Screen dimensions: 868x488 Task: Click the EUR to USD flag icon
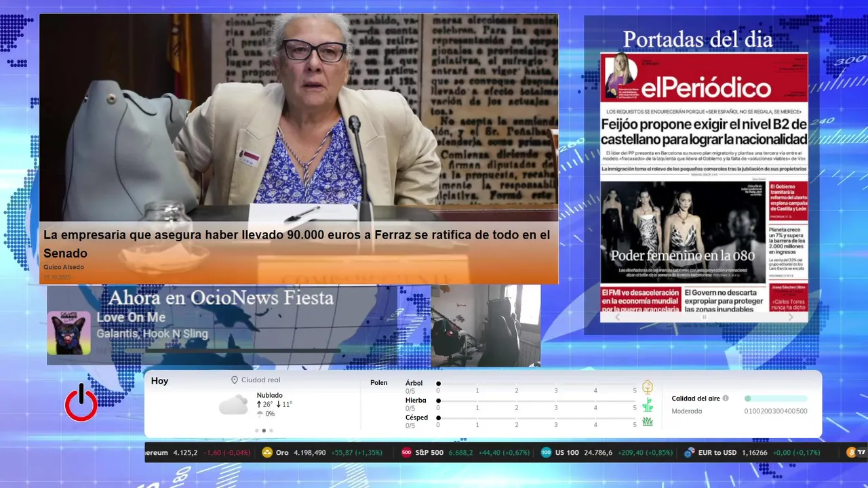click(x=690, y=453)
